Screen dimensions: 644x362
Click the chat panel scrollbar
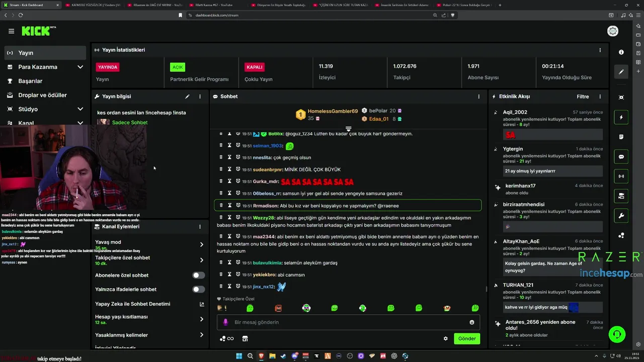point(486,289)
